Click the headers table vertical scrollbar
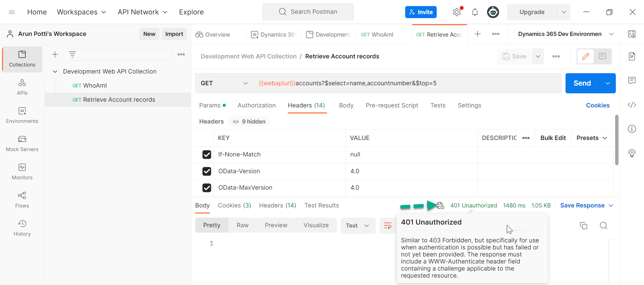The height and width of the screenshot is (285, 644). point(616,140)
